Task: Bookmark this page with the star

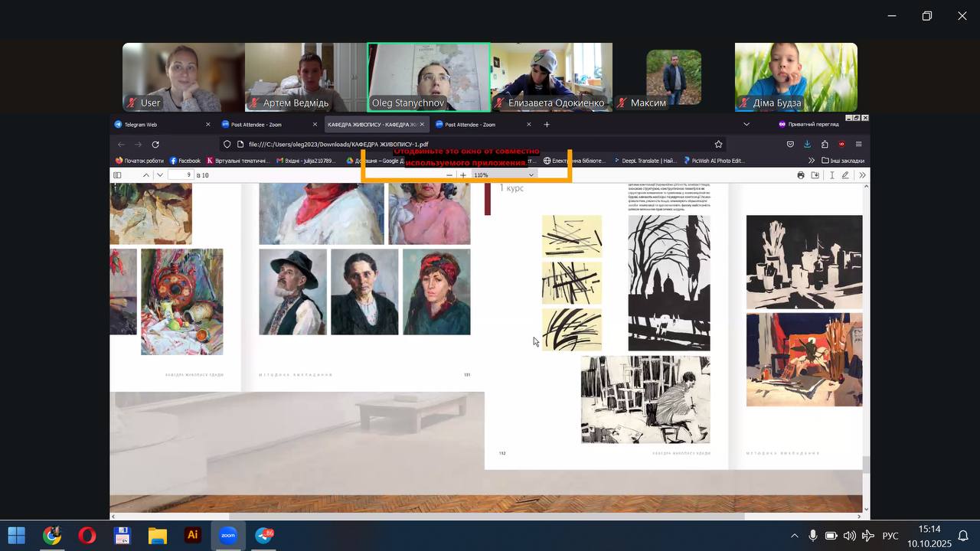Action: [718, 144]
